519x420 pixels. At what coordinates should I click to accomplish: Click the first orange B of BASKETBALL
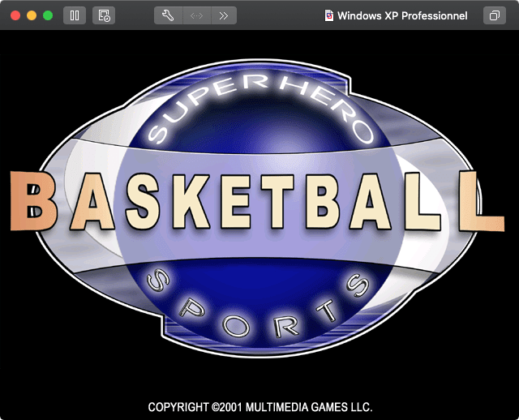34,202
